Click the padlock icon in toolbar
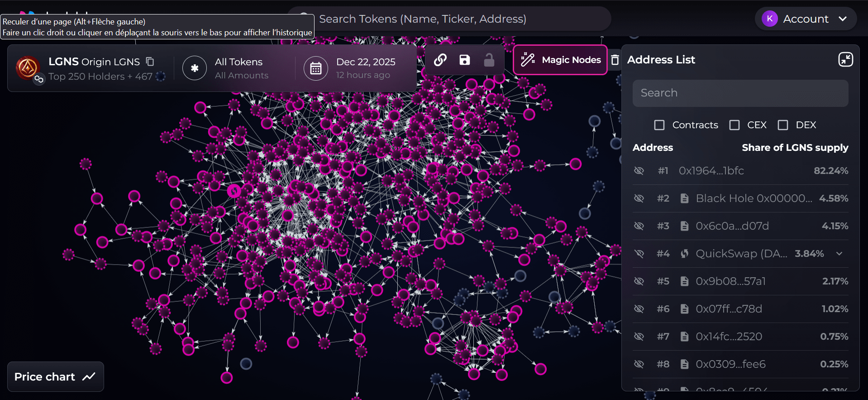 click(489, 60)
